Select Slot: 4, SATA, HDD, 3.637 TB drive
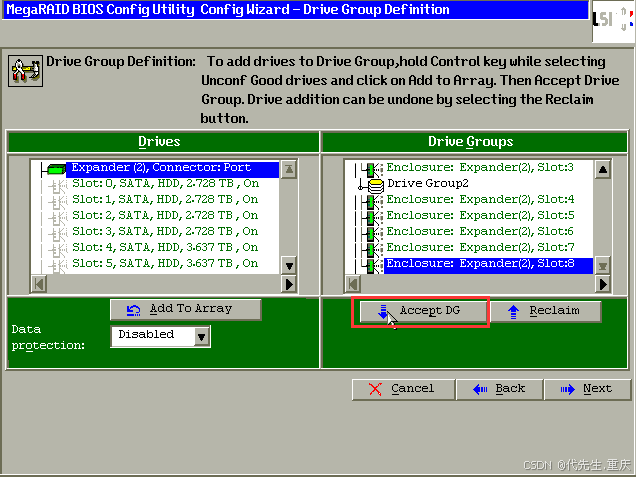Screen dimensions: 636x477 pos(165,247)
